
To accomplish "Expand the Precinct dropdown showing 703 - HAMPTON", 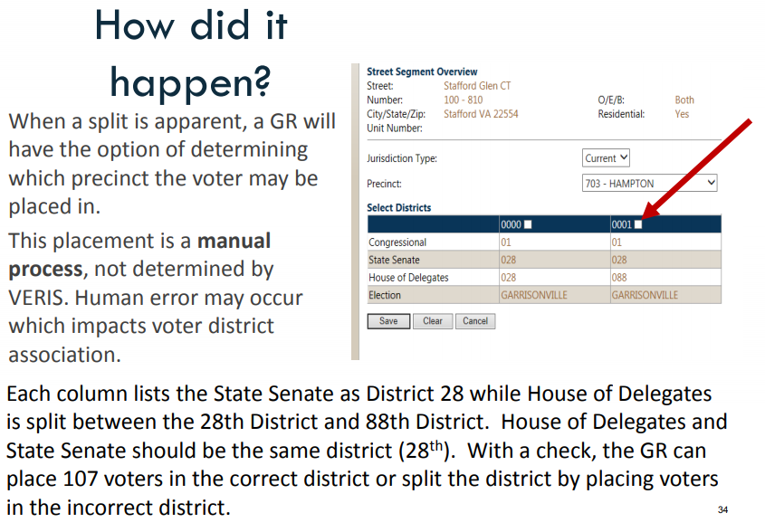I will tap(650, 184).
